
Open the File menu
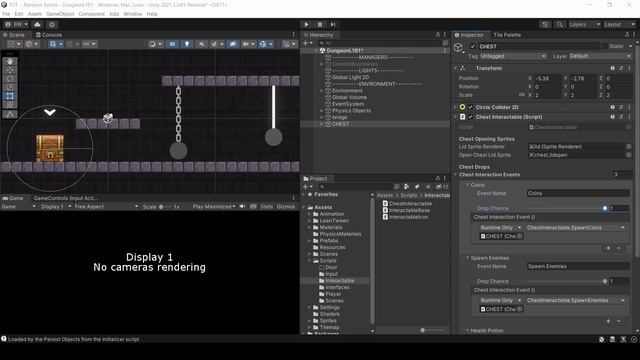(x=6, y=14)
